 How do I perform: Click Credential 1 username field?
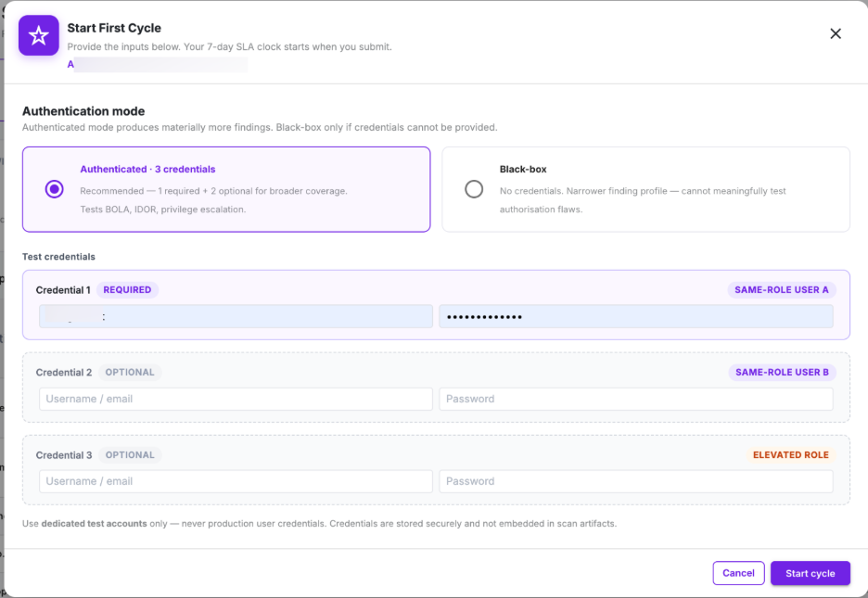(x=236, y=316)
